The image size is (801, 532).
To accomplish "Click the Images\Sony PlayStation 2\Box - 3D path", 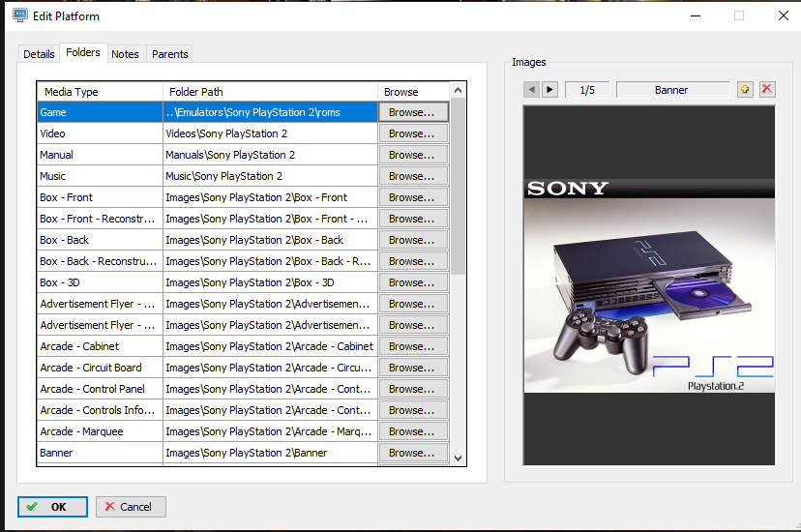I will click(x=270, y=282).
